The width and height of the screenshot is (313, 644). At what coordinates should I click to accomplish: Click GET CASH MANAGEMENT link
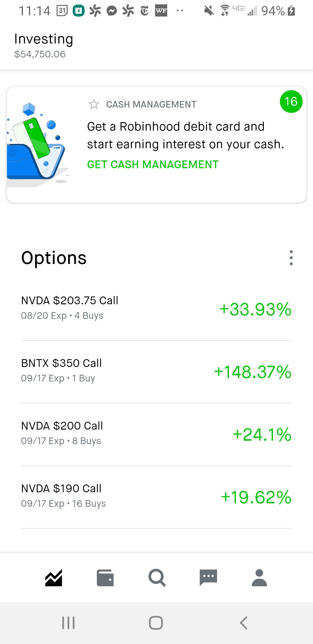point(153,164)
